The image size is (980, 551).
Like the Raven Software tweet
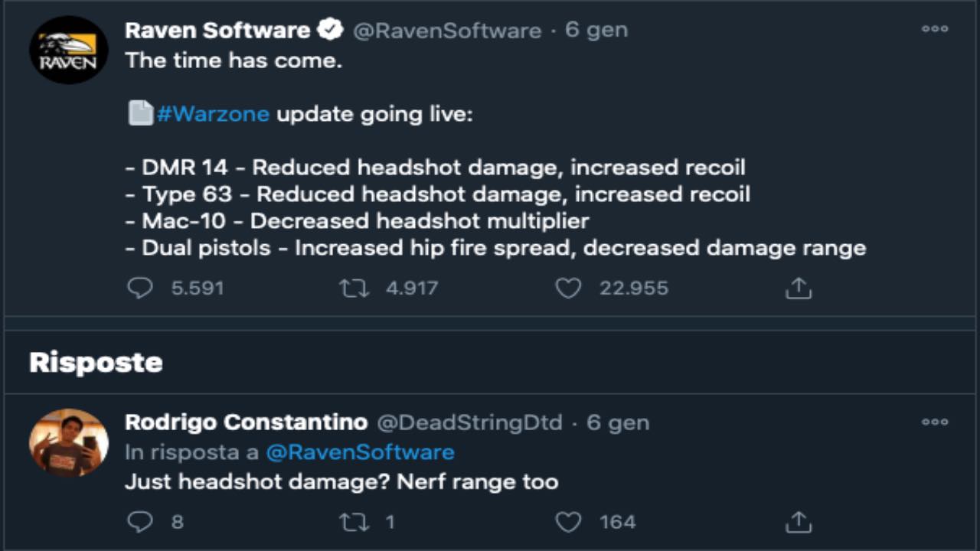568,289
